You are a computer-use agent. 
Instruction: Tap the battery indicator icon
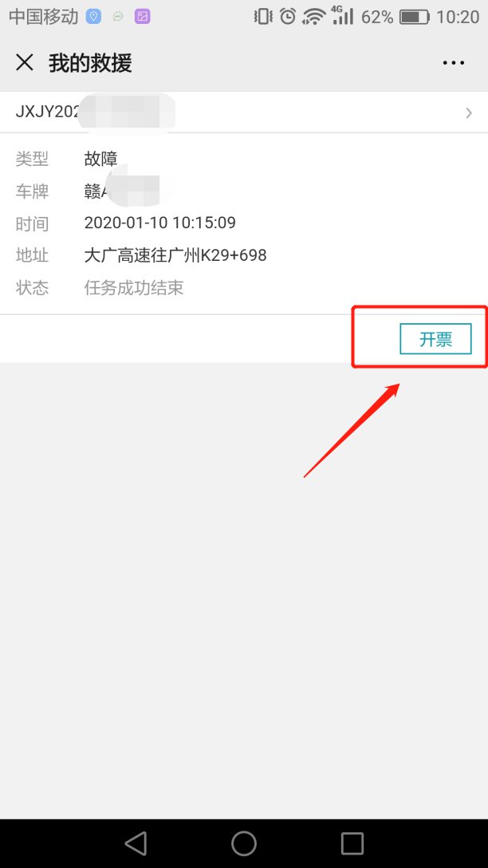pos(415,18)
